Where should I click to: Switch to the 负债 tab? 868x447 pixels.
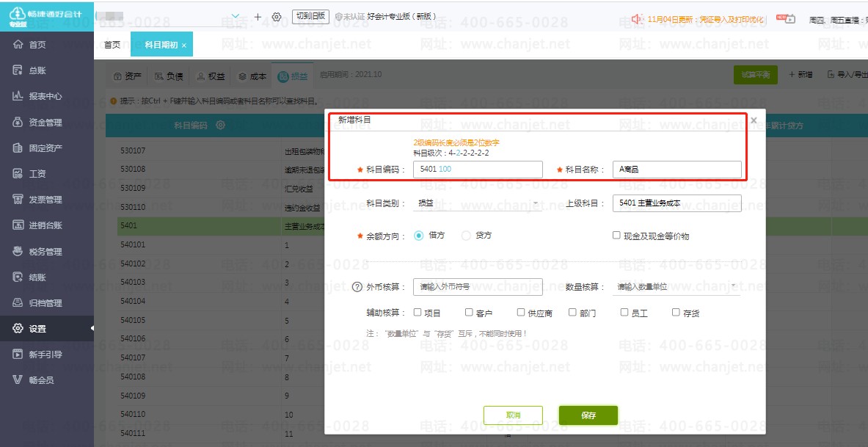169,76
